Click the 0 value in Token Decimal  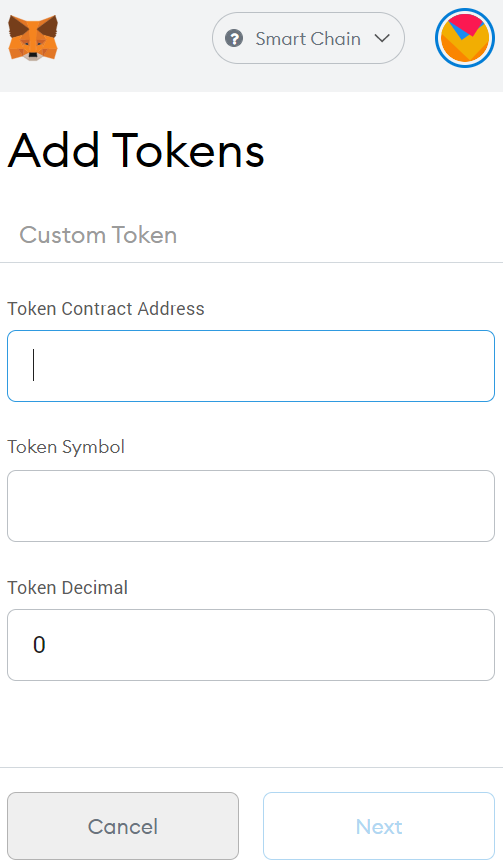(39, 645)
